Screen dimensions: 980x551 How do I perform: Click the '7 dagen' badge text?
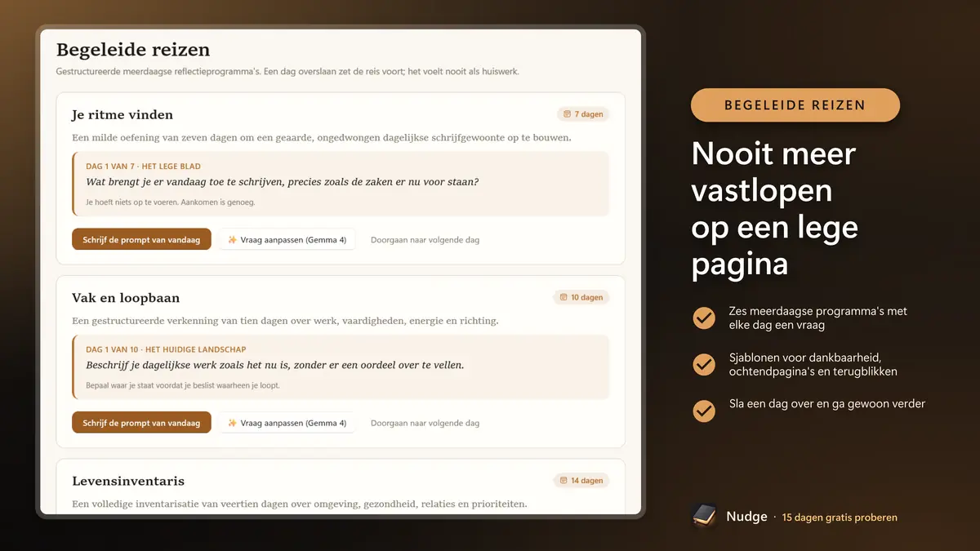[x=589, y=114]
